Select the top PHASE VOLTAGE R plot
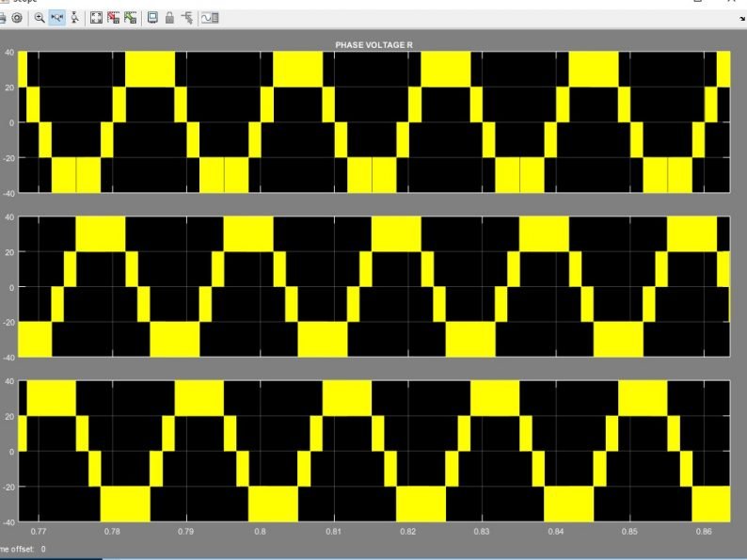747x560 pixels. (374, 122)
